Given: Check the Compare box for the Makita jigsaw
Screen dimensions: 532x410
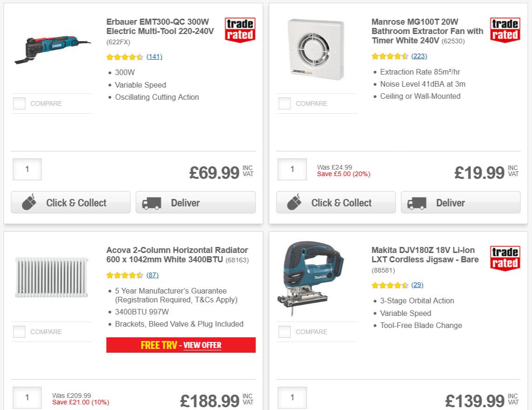Looking at the screenshot, I should 284,331.
